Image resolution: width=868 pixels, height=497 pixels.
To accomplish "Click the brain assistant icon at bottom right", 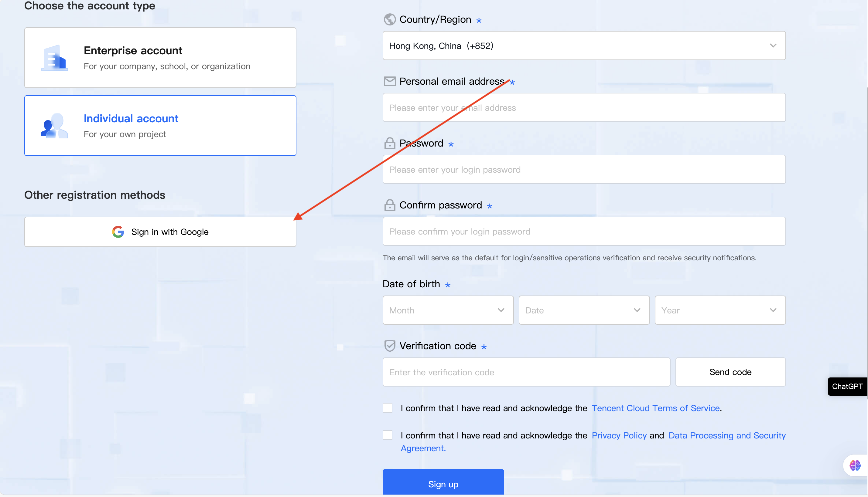I will click(x=855, y=465).
